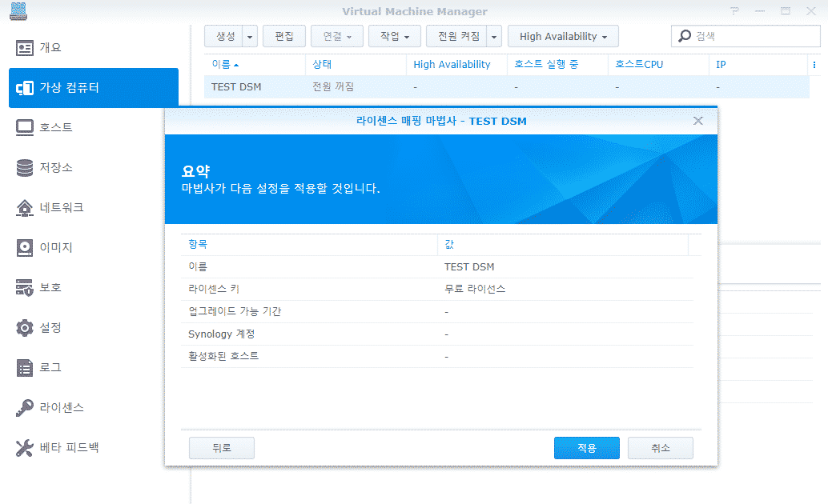828x504 pixels.
Task: Click the High Availability column header
Action: 456,64
